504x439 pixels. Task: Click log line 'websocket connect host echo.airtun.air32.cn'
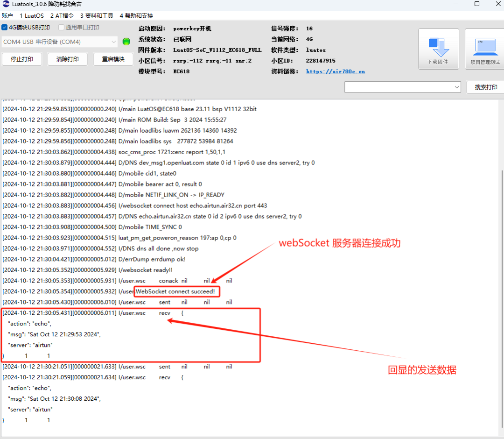[x=135, y=205]
